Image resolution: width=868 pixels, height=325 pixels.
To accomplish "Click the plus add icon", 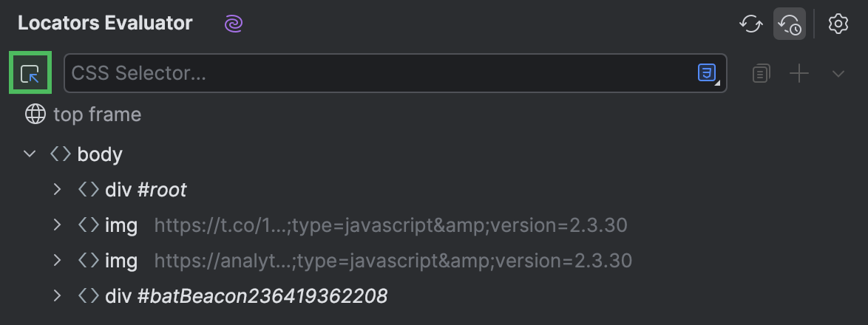I will click(x=799, y=73).
